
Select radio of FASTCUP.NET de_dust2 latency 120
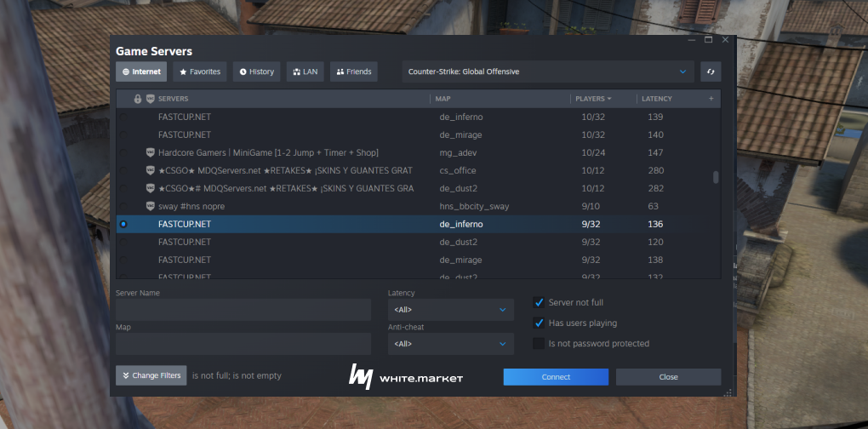click(123, 242)
